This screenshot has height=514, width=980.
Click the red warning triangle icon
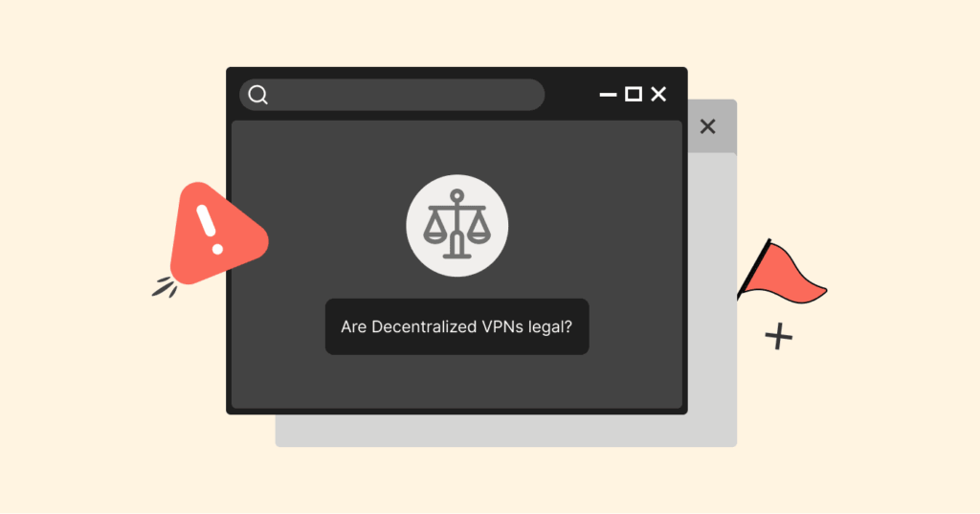coord(217,233)
